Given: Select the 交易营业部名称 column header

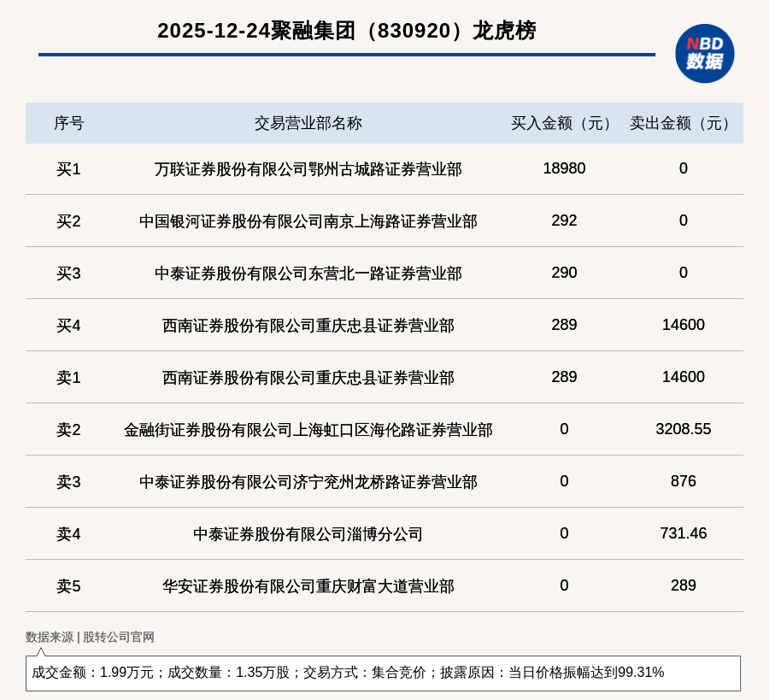Looking at the screenshot, I should tap(308, 123).
